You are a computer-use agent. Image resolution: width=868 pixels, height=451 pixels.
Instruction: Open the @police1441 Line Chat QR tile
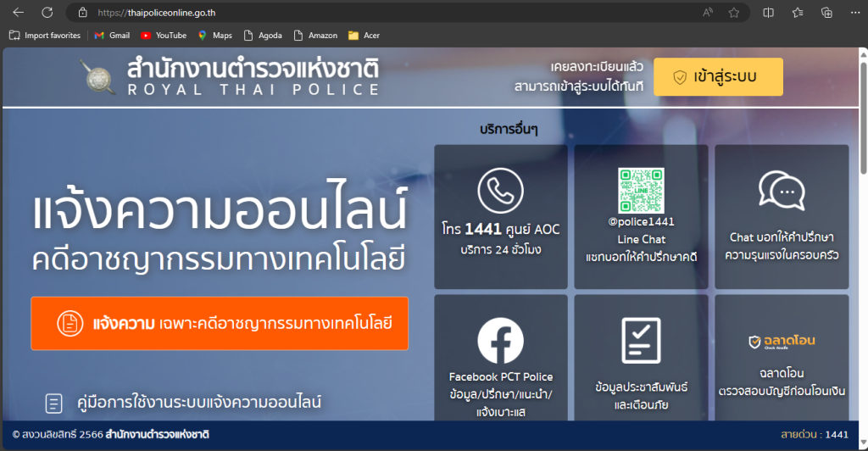640,216
